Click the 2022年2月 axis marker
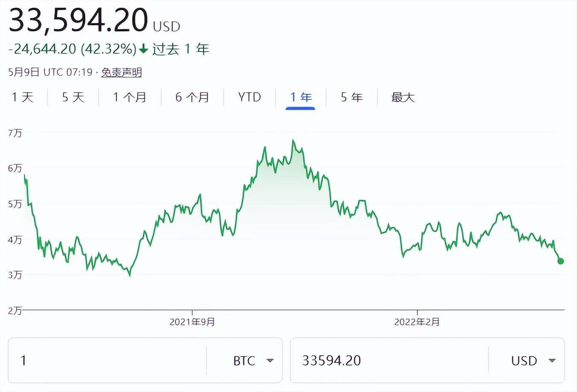Viewport: 577px width, 392px height. click(417, 322)
